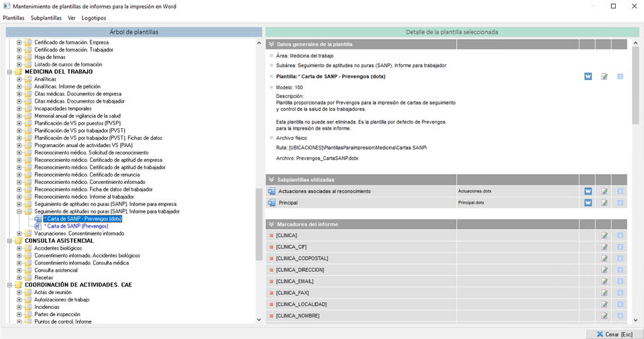Collapse Datos generales de la plantilla section
644x339 pixels.
point(271,44)
